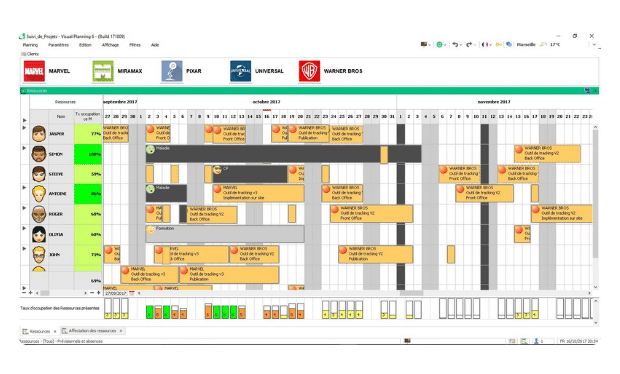
Task: Click the start date field 27/09/2017
Action: (x=116, y=293)
